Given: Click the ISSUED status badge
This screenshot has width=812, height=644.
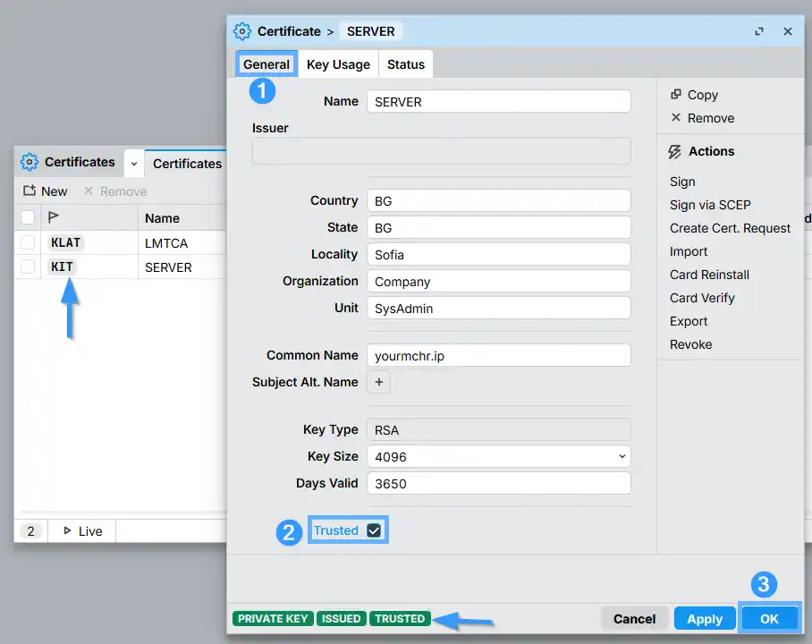Looking at the screenshot, I should [x=342, y=619].
